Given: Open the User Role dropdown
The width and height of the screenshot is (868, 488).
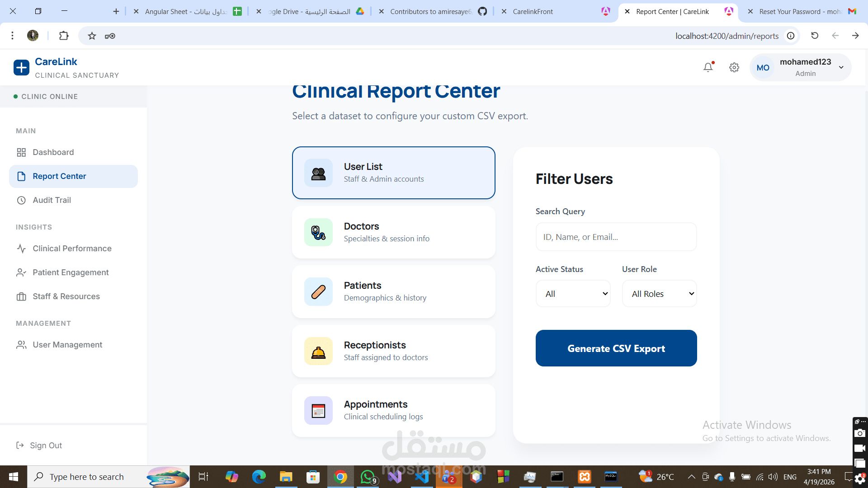Looking at the screenshot, I should coord(659,294).
